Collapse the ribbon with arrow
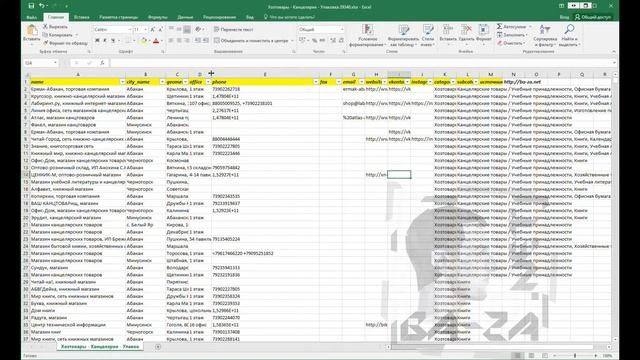 pos(613,52)
